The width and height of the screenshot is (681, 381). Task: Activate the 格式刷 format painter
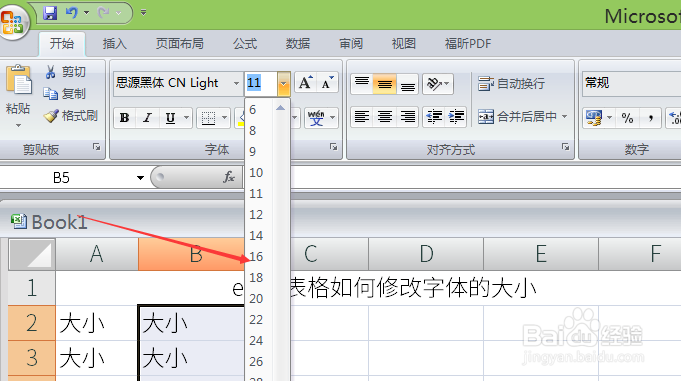pyautogui.click(x=71, y=116)
